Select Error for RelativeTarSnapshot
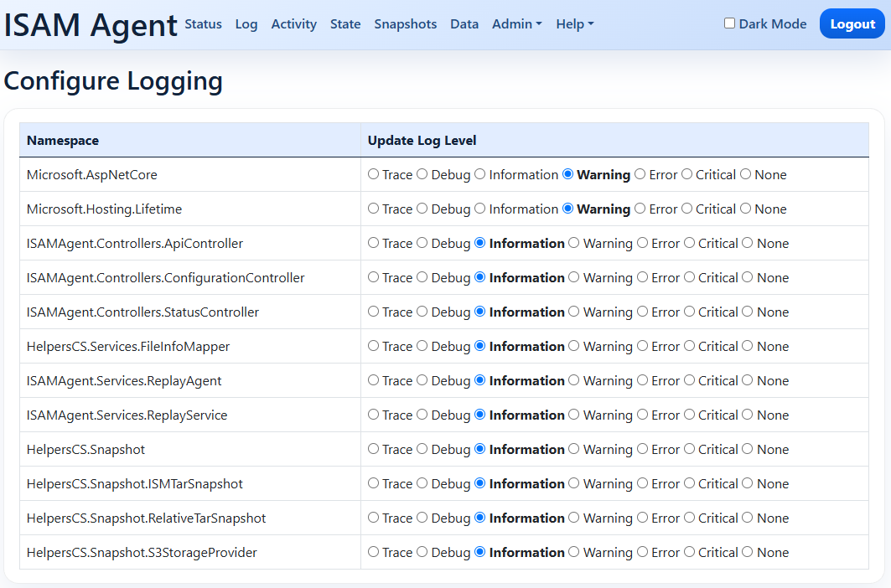Viewport: 891px width, 588px height. [643, 518]
